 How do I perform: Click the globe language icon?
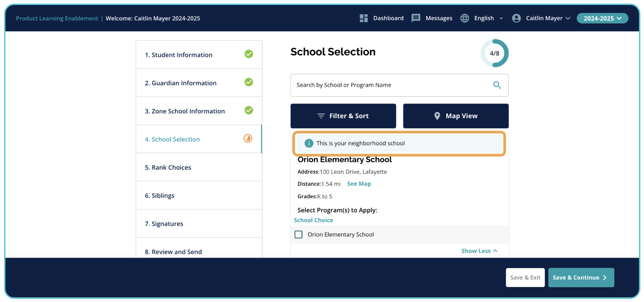pos(464,18)
